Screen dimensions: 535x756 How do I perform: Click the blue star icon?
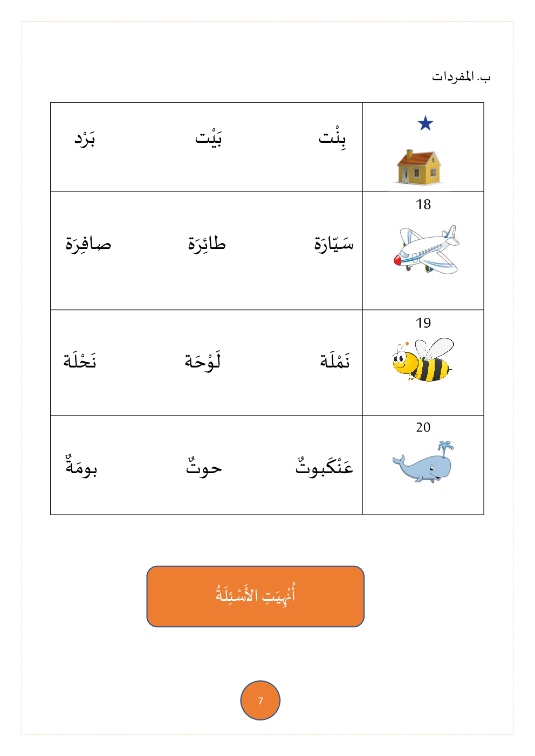(x=426, y=123)
